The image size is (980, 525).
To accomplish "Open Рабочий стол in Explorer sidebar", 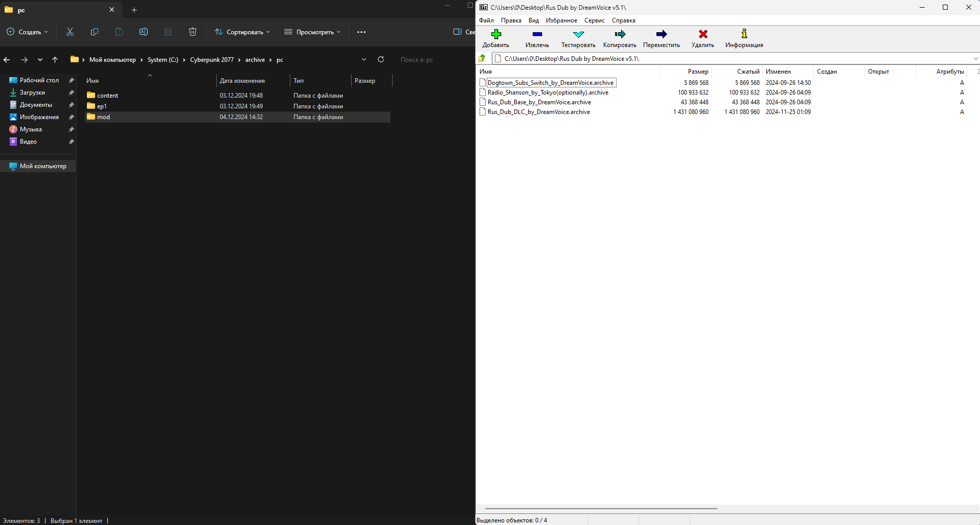I will 38,80.
